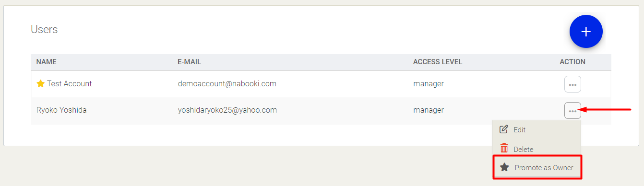Click the pencil edit icon
The height and width of the screenshot is (186, 644).
click(504, 129)
